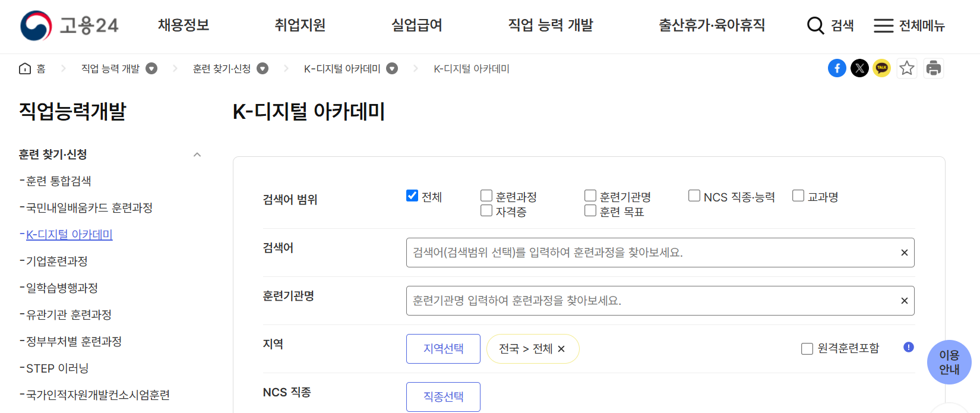
Task: Show info about 원격훈련포함
Action: click(x=909, y=347)
